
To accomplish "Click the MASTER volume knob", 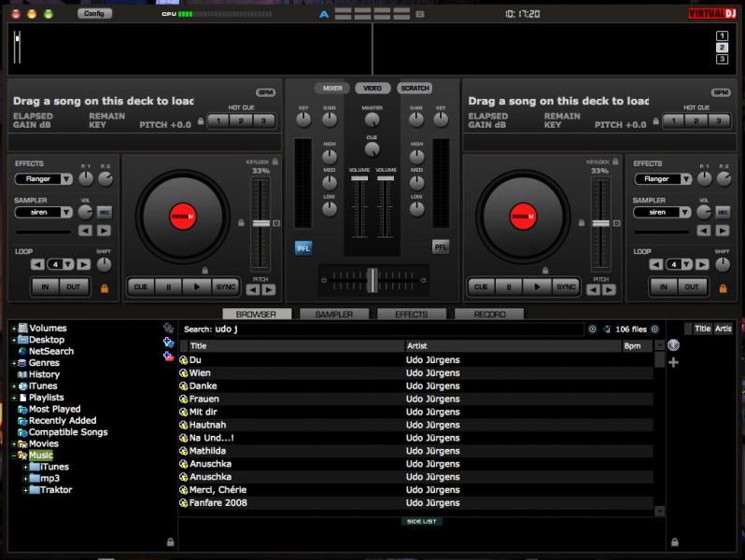I will (x=372, y=120).
